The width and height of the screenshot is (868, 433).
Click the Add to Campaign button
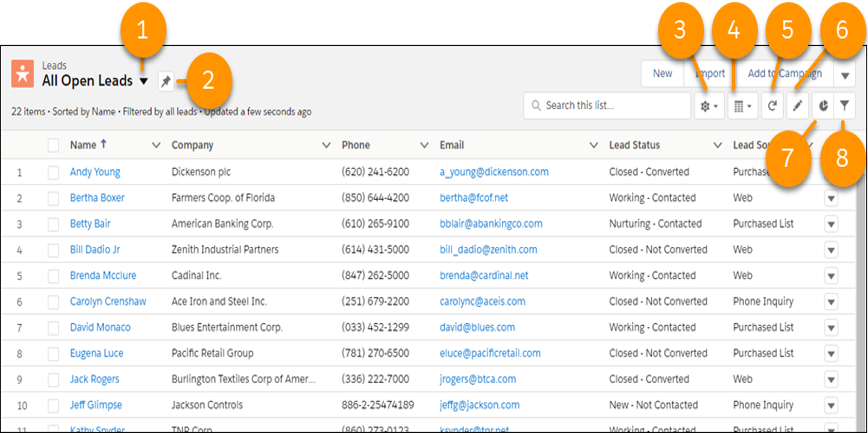click(785, 74)
